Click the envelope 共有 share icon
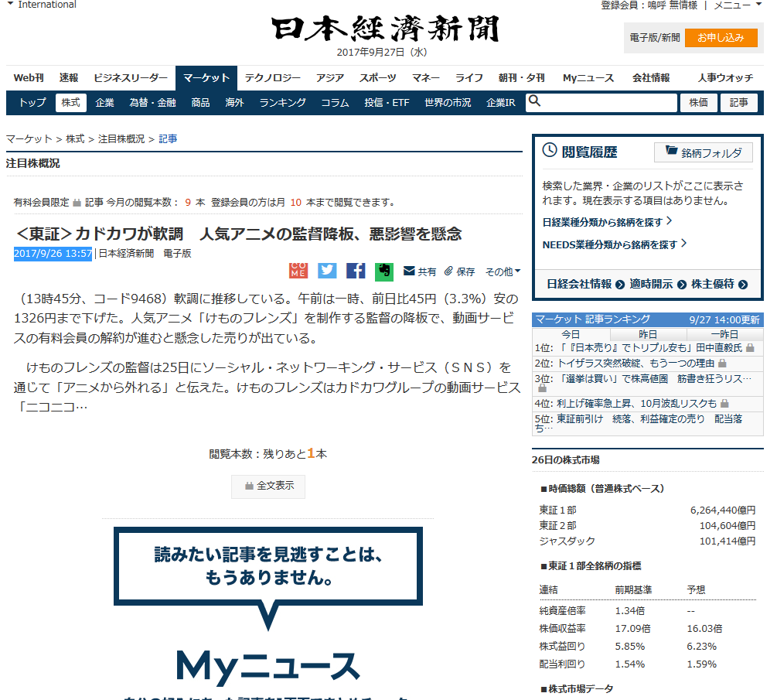This screenshot has height=700, width=777. click(410, 271)
